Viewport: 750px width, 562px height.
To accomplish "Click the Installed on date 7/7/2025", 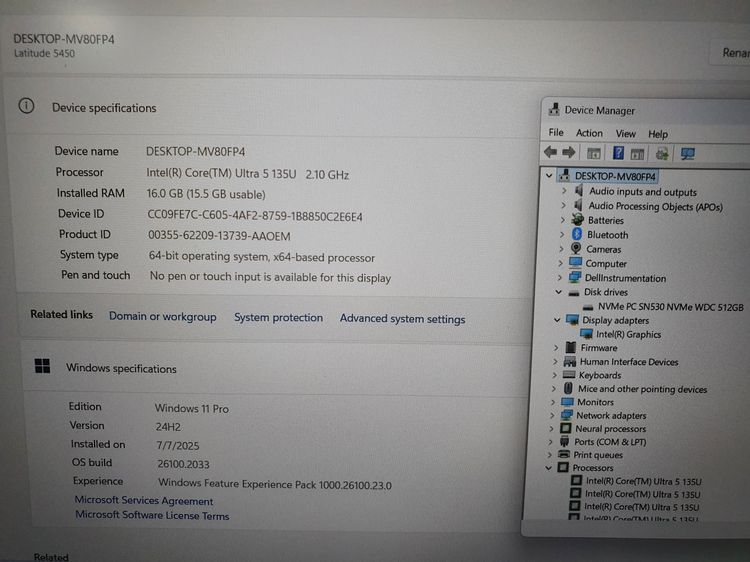I will pos(177,445).
